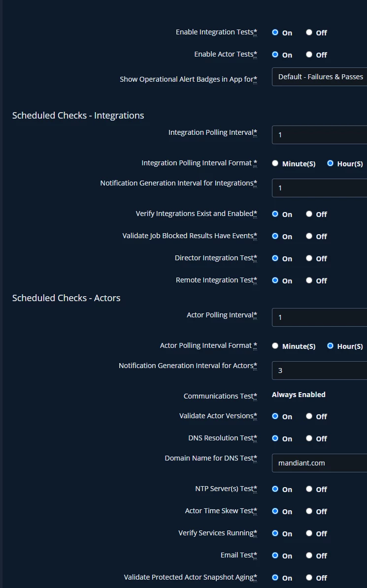The width and height of the screenshot is (367, 588).
Task: Turn Off Validate Actor Versions
Action: (x=309, y=416)
